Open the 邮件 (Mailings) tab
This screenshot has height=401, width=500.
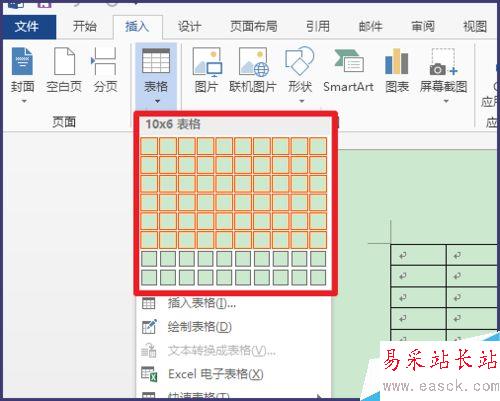371,27
